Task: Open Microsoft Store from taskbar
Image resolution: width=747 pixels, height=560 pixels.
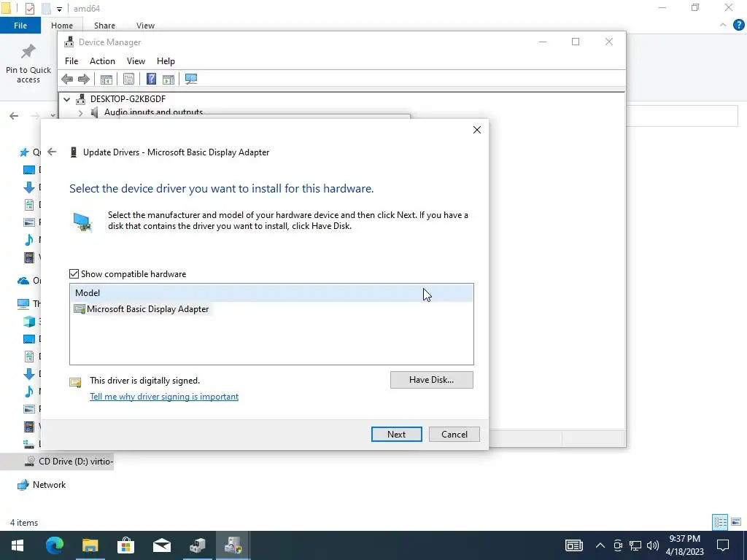Action: click(x=125, y=545)
